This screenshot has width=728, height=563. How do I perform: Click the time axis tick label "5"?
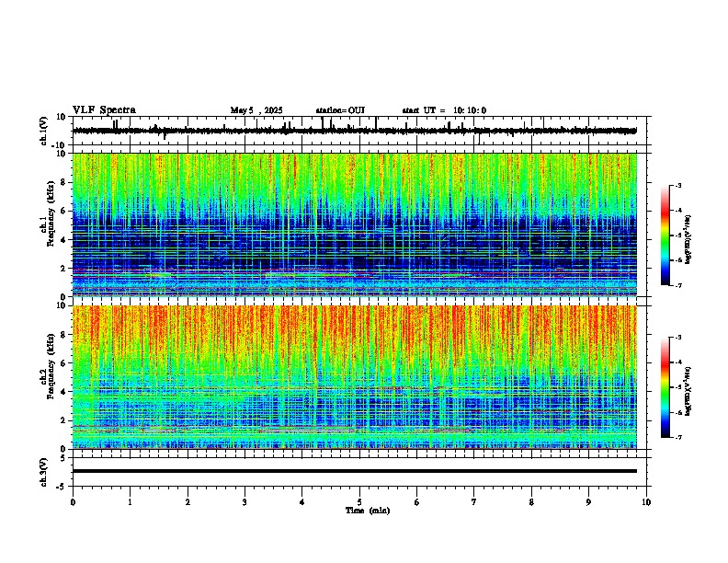[x=359, y=502]
